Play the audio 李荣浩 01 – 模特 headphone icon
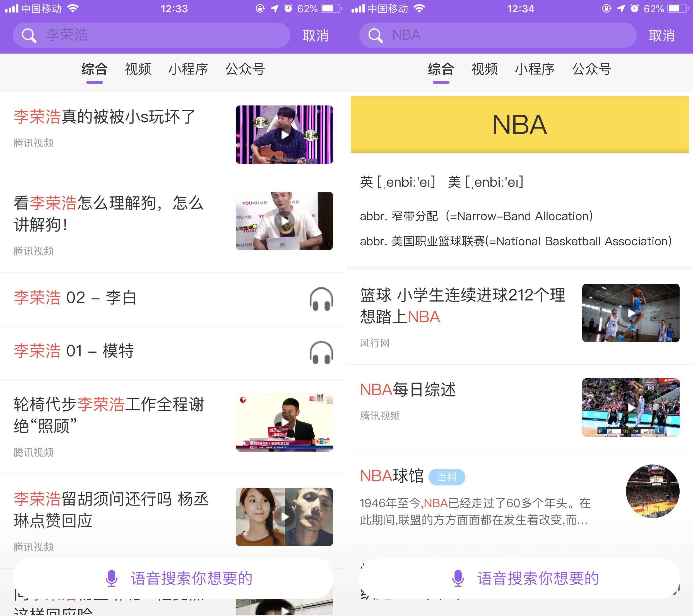This screenshot has height=616, width=693. (321, 353)
